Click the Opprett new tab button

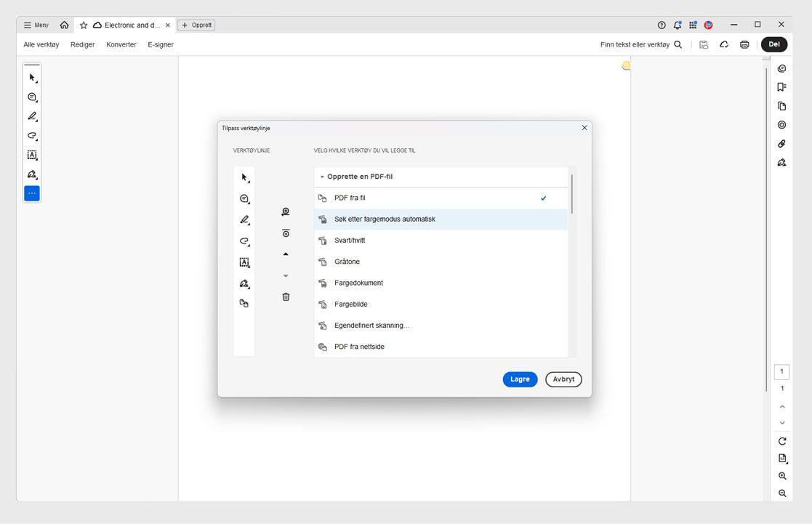pyautogui.click(x=196, y=25)
